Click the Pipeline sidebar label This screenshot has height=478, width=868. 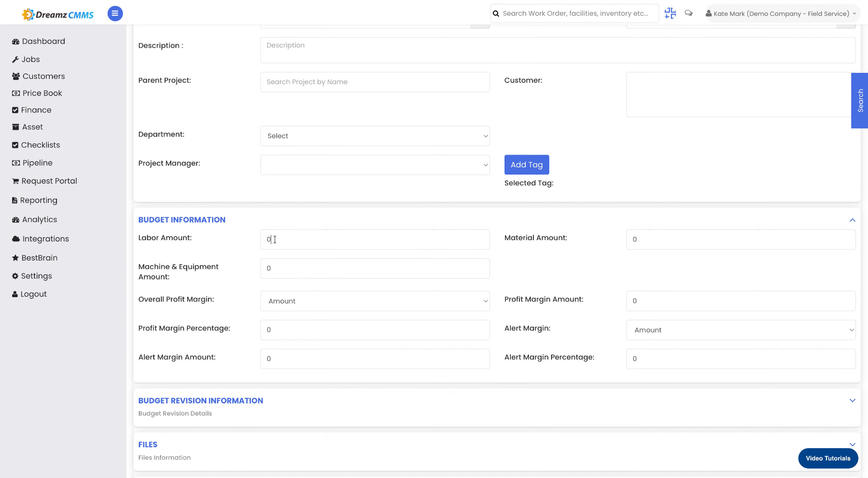pyautogui.click(x=38, y=163)
